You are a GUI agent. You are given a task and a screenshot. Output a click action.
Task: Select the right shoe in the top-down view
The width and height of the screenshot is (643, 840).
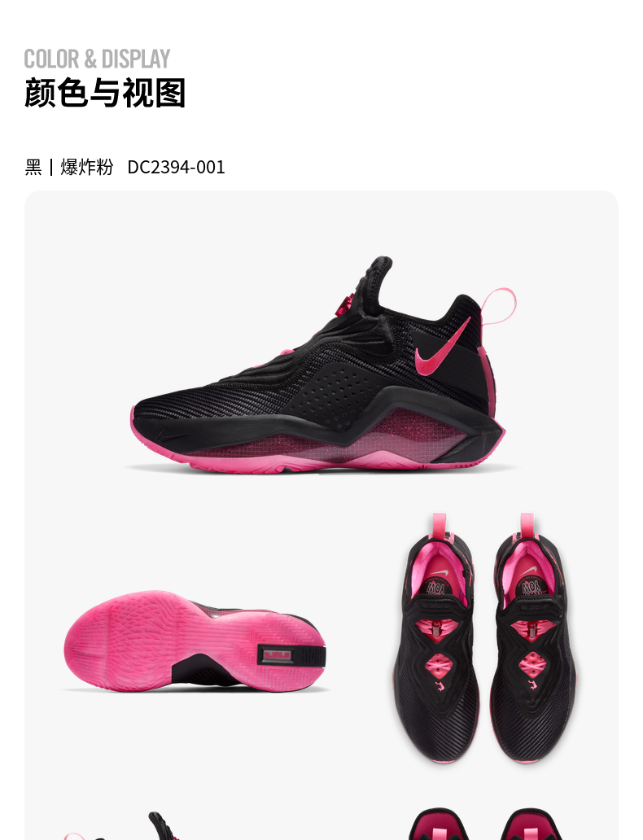533,636
